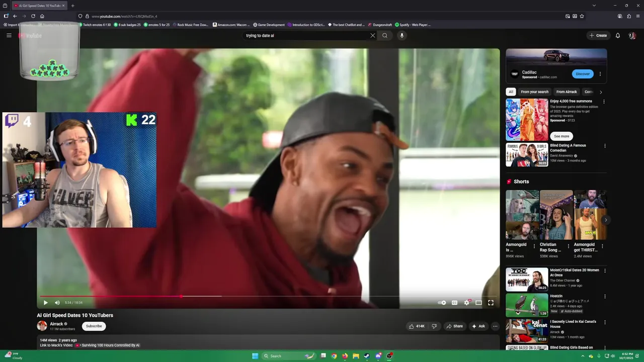Open the Ask AI button
The width and height of the screenshot is (644, 362).
point(478,326)
